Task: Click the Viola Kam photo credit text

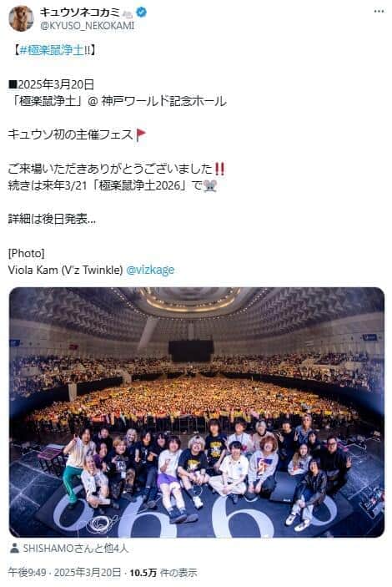Action: tap(65, 270)
